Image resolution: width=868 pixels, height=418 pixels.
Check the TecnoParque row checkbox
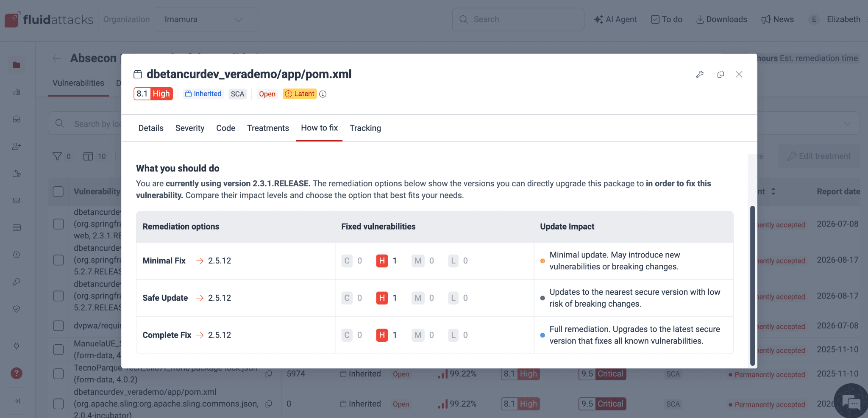tap(58, 374)
